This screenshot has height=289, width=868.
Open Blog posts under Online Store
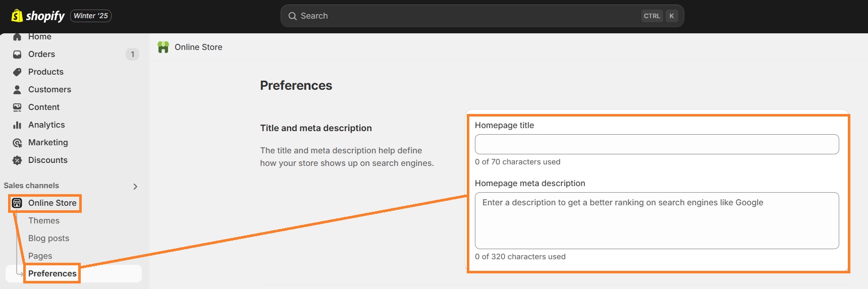(x=48, y=238)
